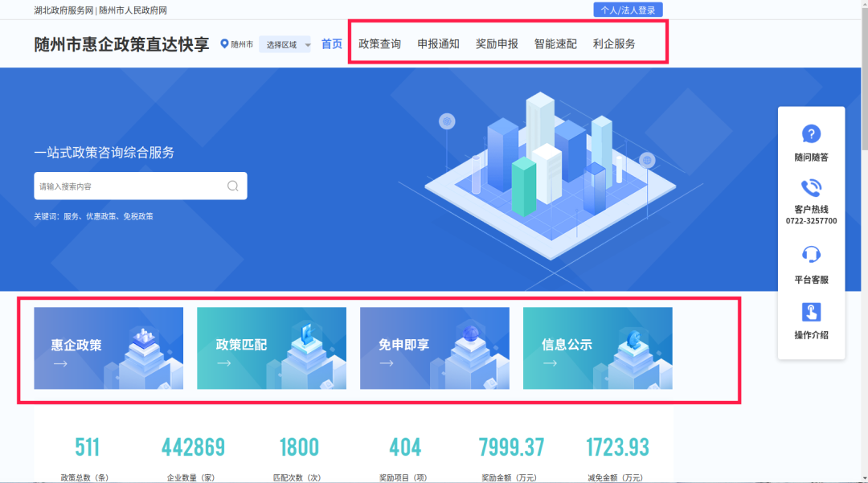Open the 政策匹配 banner tile
Screen dimensions: 868x483
tap(272, 348)
